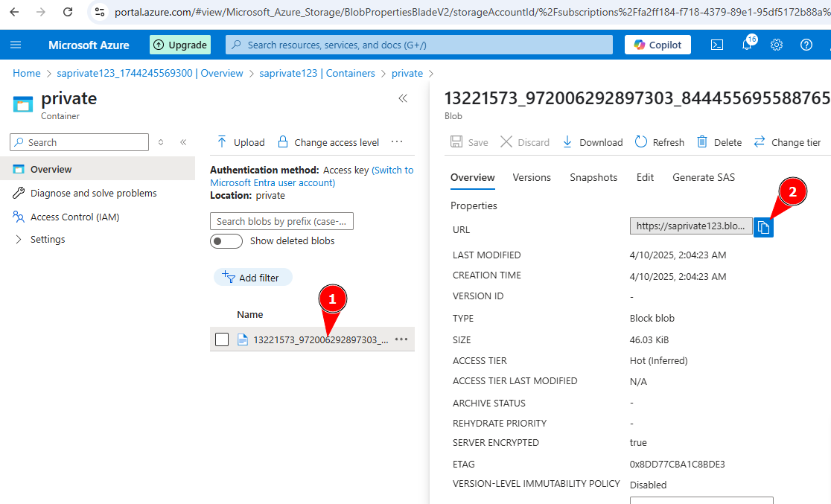Click Upload in the container toolbar
Screen dimensions: 831x504
(241, 142)
